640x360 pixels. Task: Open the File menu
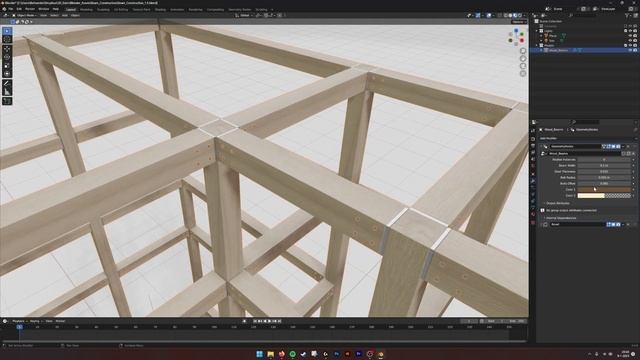(11, 9)
